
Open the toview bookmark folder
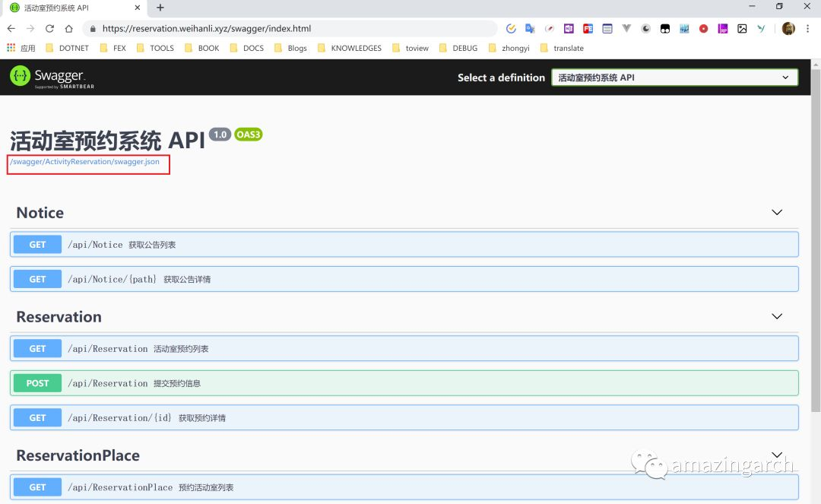coord(410,48)
